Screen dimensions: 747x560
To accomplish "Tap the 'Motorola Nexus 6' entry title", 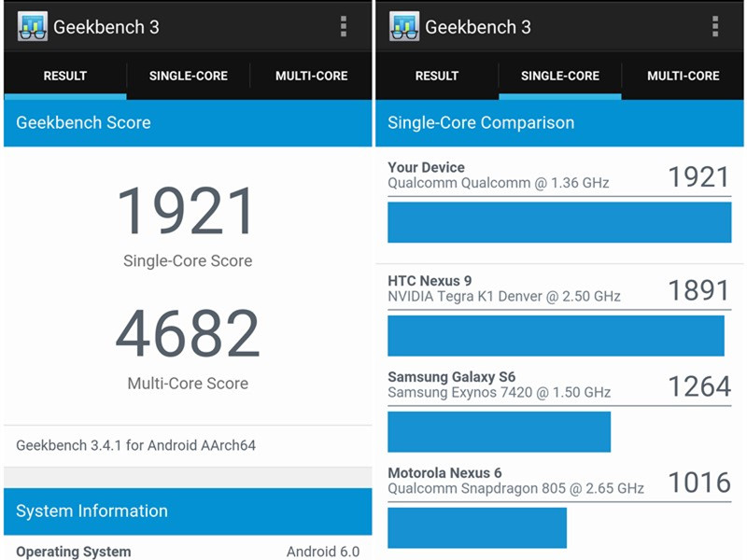I will click(x=444, y=473).
